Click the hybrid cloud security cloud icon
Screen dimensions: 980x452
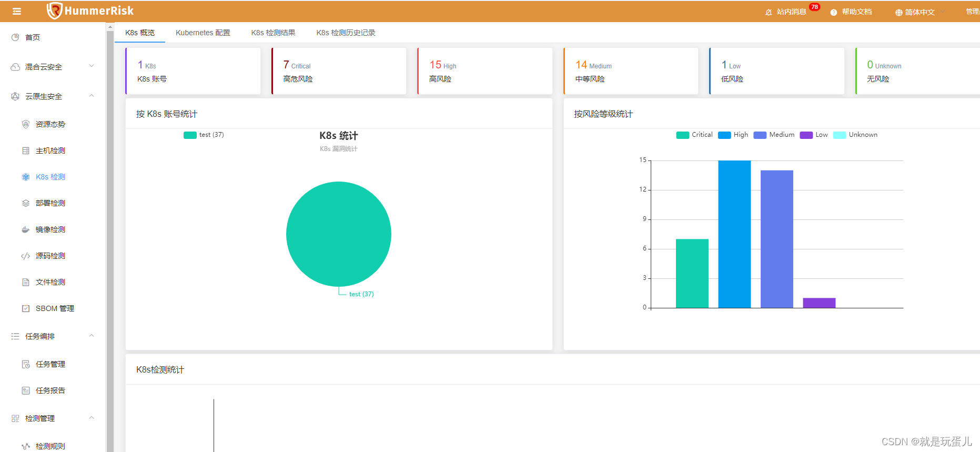click(15, 67)
